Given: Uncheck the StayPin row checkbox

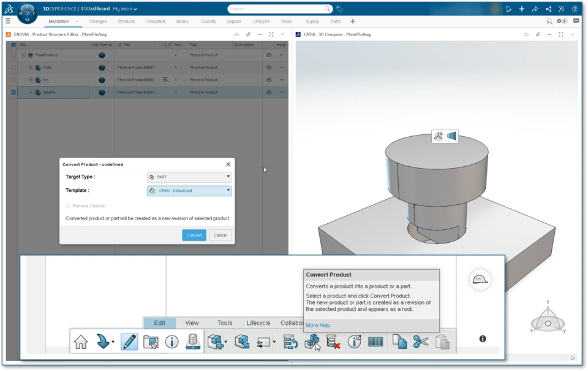Looking at the screenshot, I should pos(13,93).
